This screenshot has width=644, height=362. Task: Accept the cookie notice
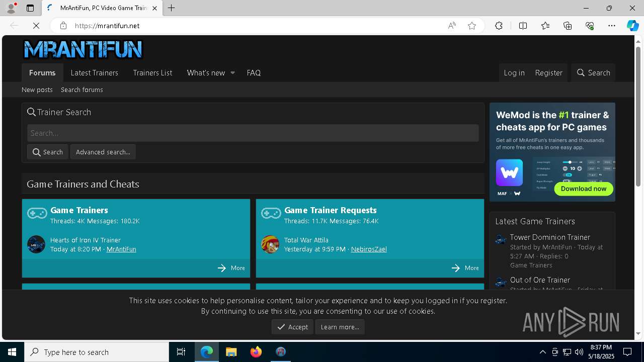pos(292,327)
